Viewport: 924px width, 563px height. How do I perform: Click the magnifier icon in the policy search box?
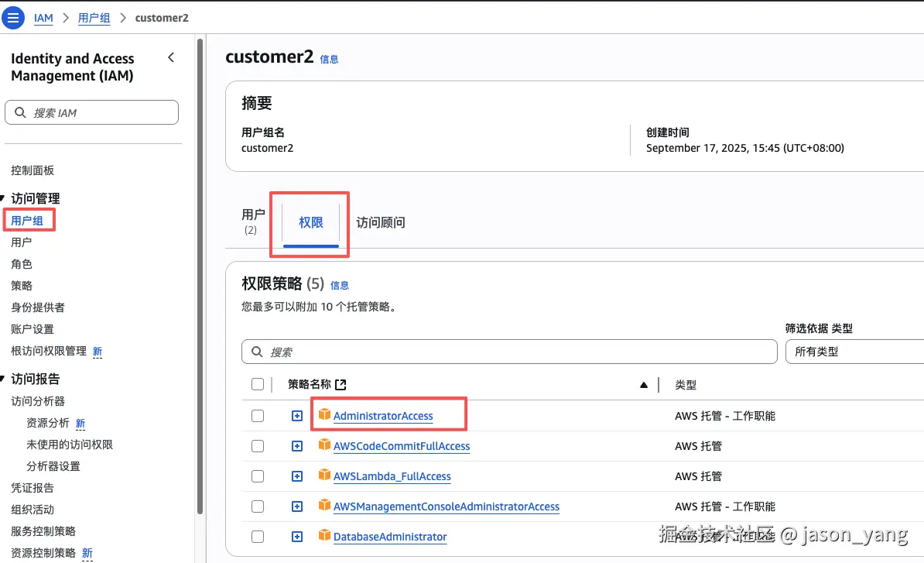click(257, 352)
